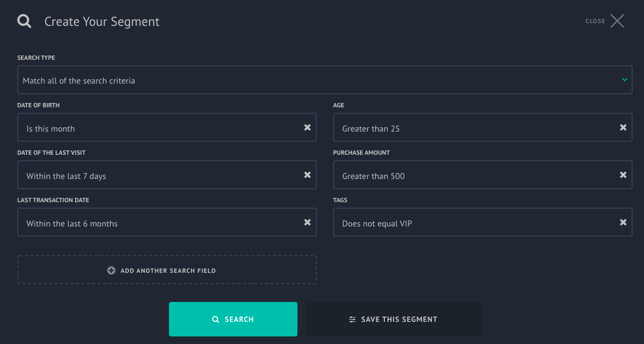Click the plus icon on Add Another Search Field
This screenshot has height=344, width=644.
[111, 270]
